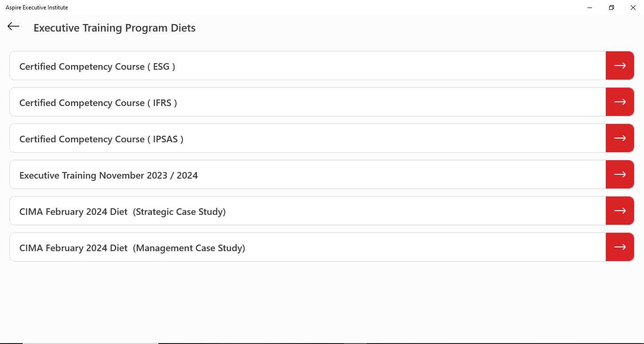Restore down the application window
Viewport: 644px width, 344px height.
(611, 8)
